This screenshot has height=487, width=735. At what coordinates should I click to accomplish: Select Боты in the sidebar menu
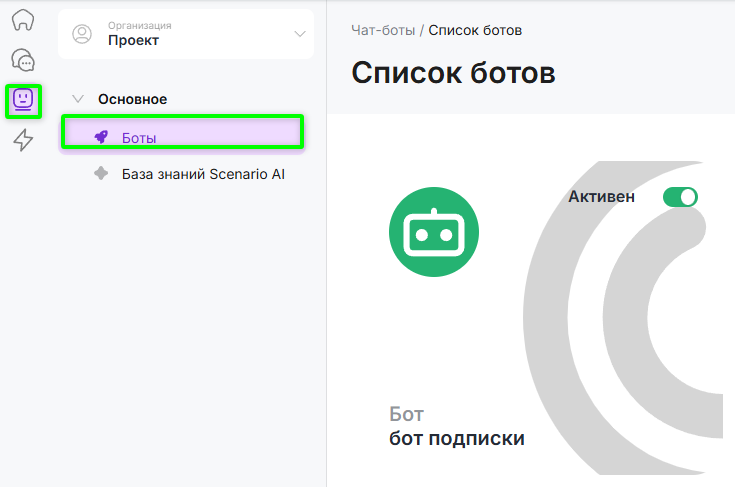click(x=139, y=137)
